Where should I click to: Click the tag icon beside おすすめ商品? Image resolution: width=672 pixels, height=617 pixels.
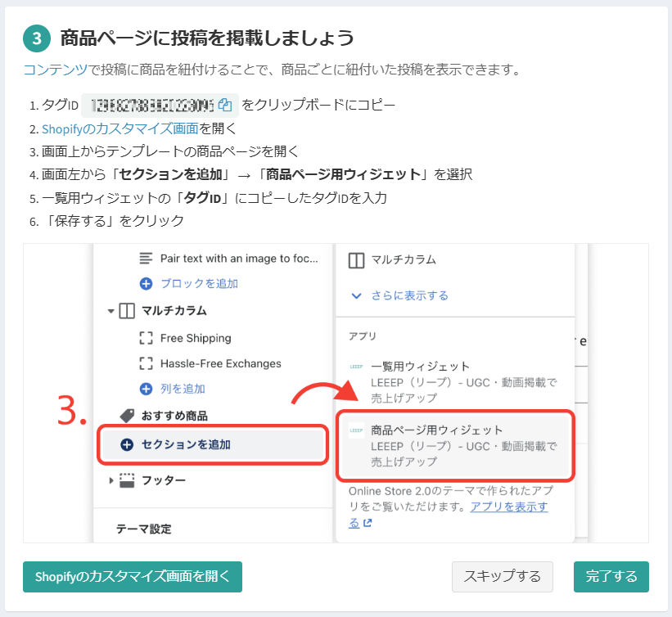pos(127,416)
